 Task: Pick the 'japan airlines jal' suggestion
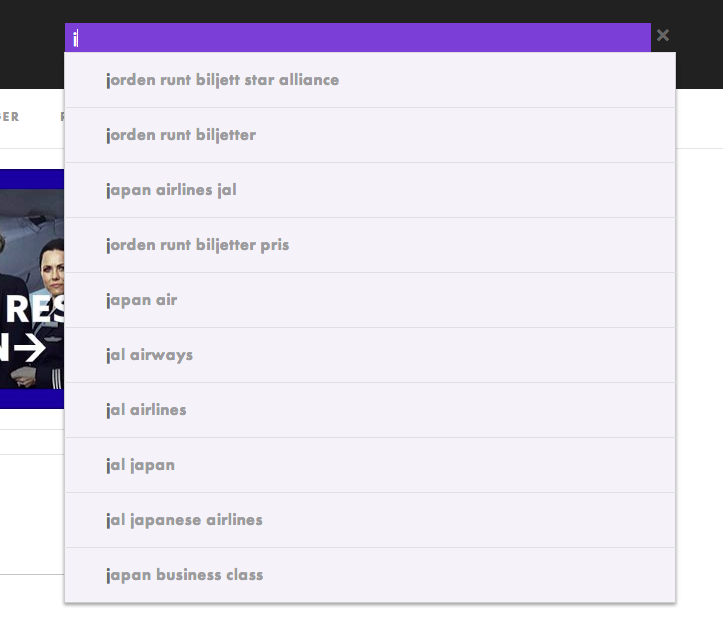[370, 190]
